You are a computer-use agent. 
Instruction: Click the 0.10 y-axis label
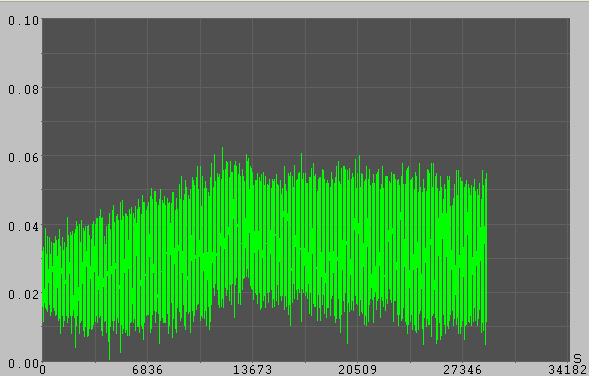(24, 20)
